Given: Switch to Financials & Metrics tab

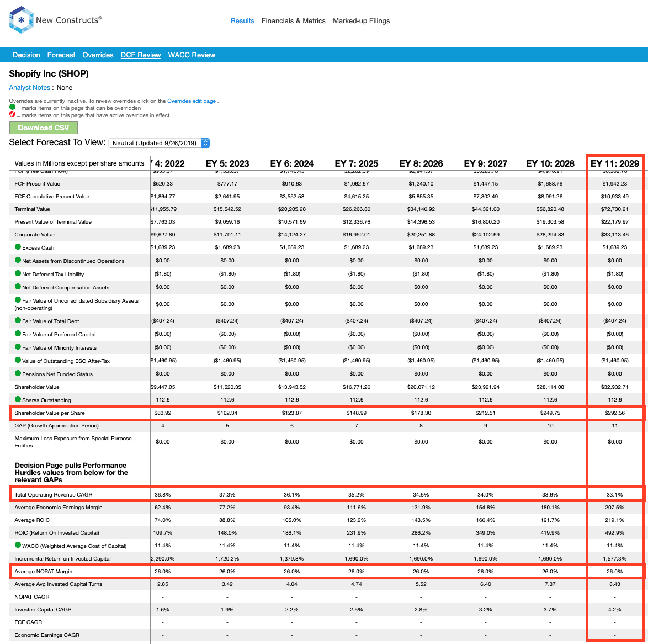Looking at the screenshot, I should 294,20.
